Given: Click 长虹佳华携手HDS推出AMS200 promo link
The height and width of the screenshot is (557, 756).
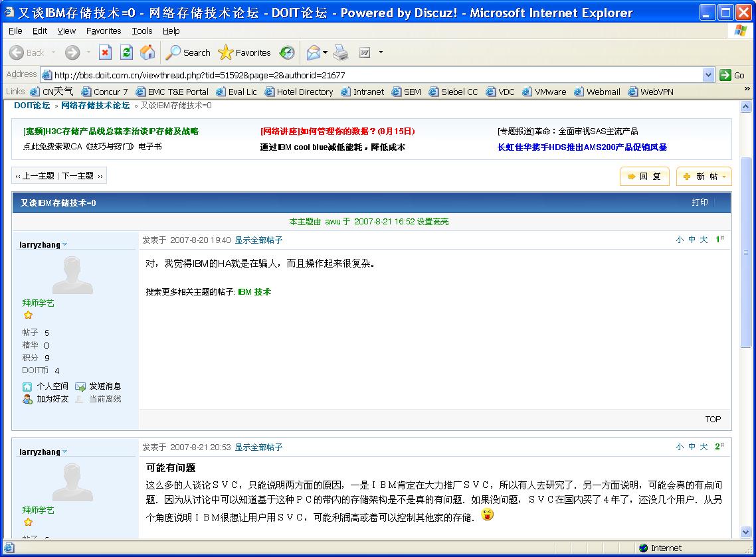Looking at the screenshot, I should (x=582, y=147).
